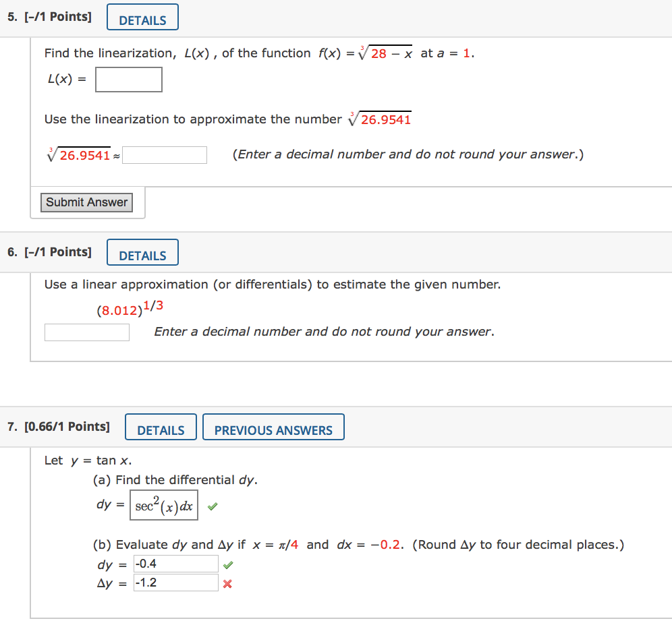Open DETAILS for question 5

[142, 17]
